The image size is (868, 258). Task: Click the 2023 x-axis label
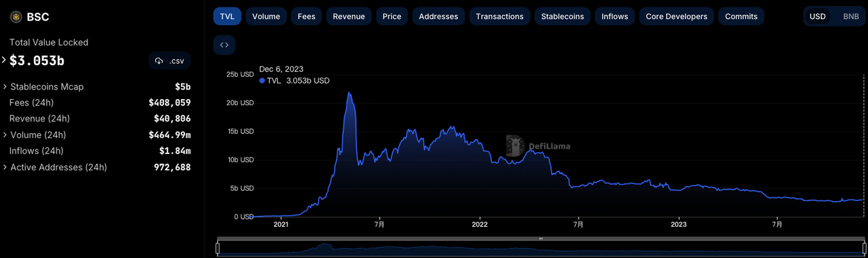[679, 224]
